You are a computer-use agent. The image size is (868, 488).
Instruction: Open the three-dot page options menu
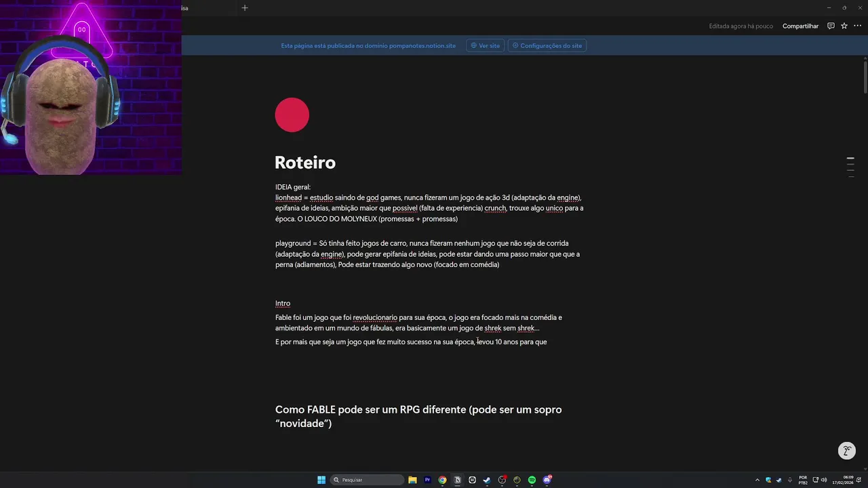pyautogui.click(x=857, y=26)
